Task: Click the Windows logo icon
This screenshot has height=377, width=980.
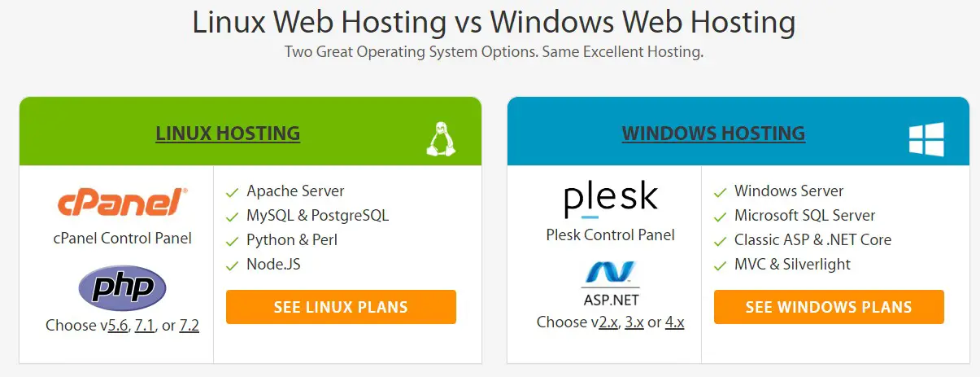Action: tap(926, 139)
